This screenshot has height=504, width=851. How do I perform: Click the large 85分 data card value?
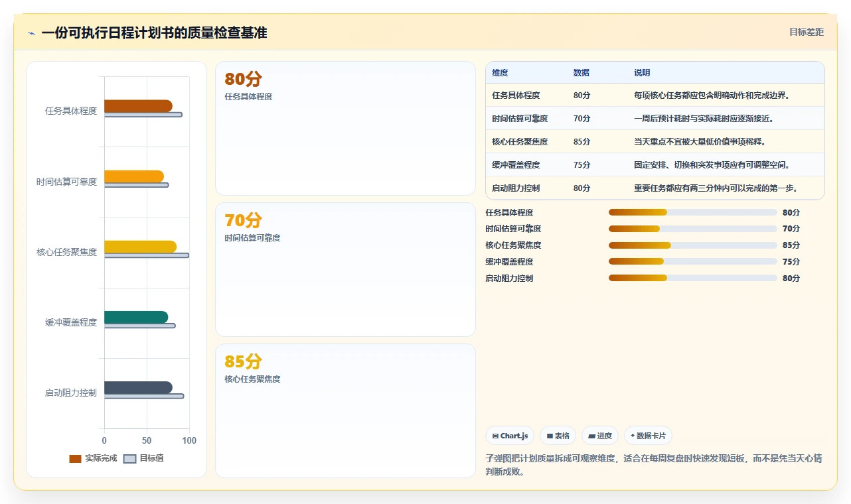tap(243, 361)
